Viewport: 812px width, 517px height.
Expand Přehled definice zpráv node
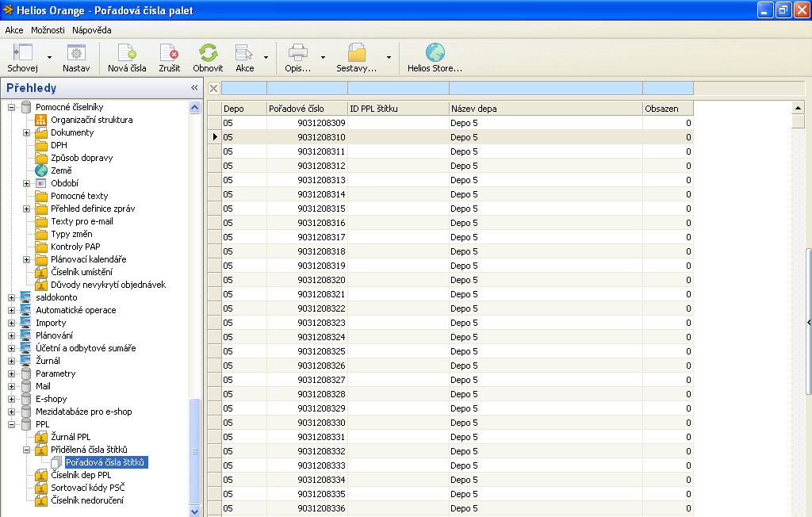click(x=26, y=209)
